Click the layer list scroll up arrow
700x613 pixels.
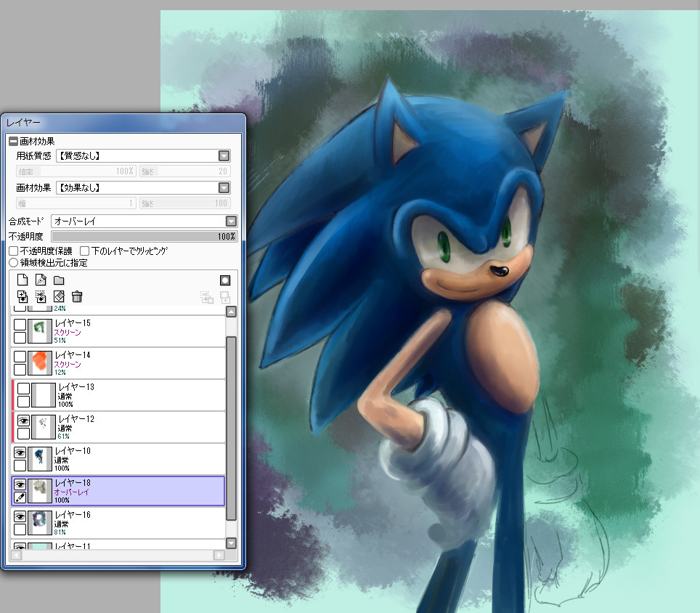click(231, 312)
